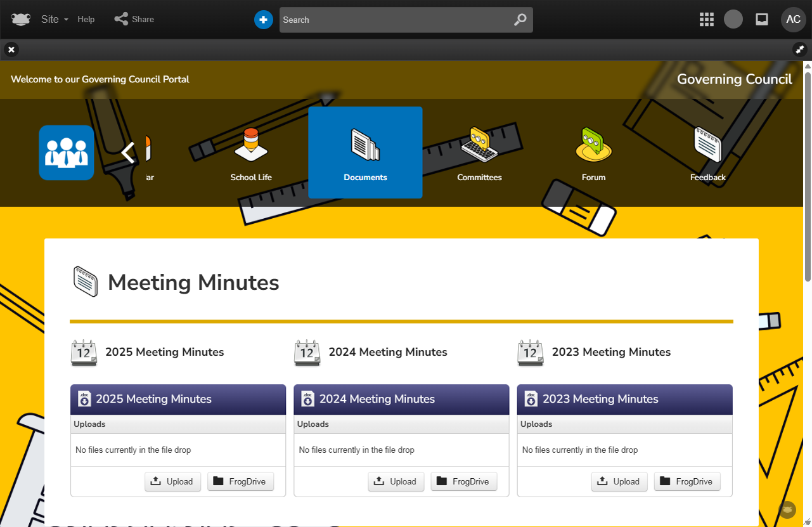Click the Frog logo icon
This screenshot has width=812, height=527.
[x=21, y=19]
